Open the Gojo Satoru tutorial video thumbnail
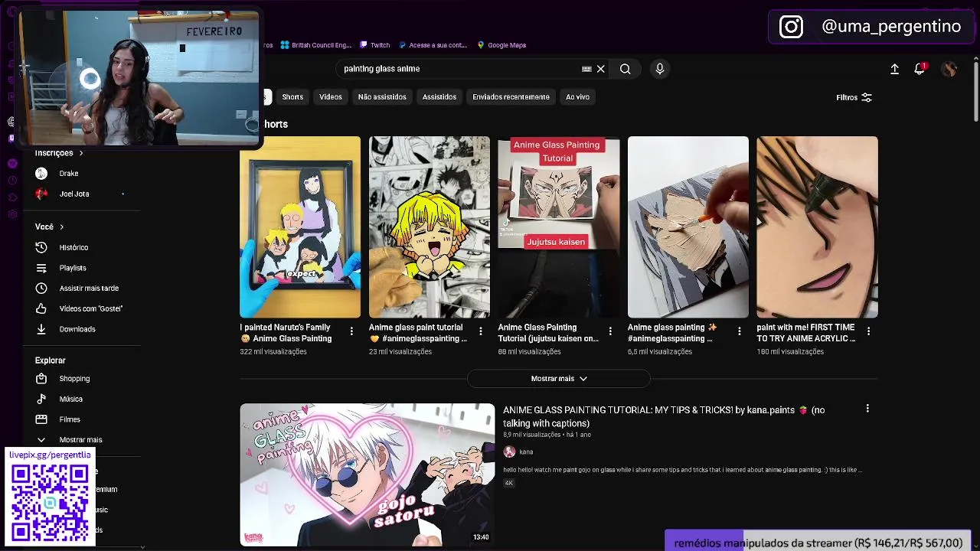Image resolution: width=980 pixels, height=551 pixels. pos(367,474)
